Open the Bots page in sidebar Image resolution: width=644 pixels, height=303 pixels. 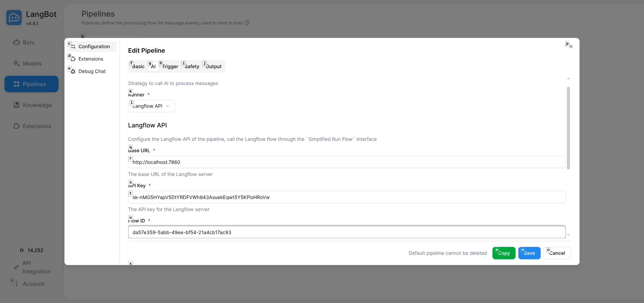[29, 42]
